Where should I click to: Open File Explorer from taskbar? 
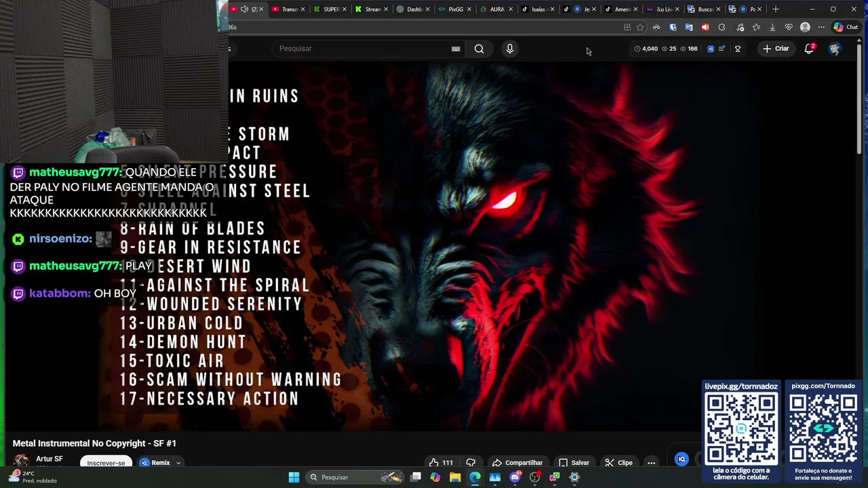tap(455, 477)
